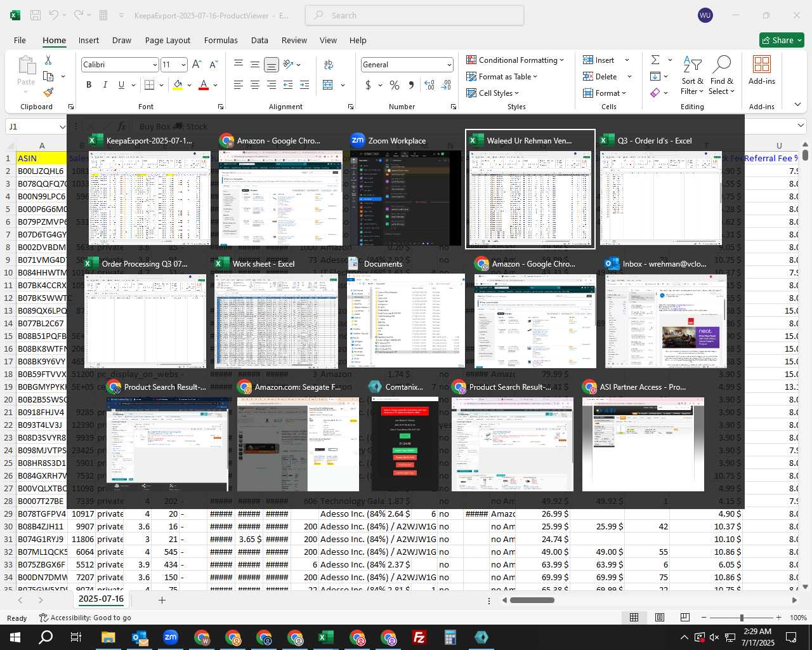The image size is (812, 650).
Task: Apply red font color swatch
Action: click(x=204, y=84)
